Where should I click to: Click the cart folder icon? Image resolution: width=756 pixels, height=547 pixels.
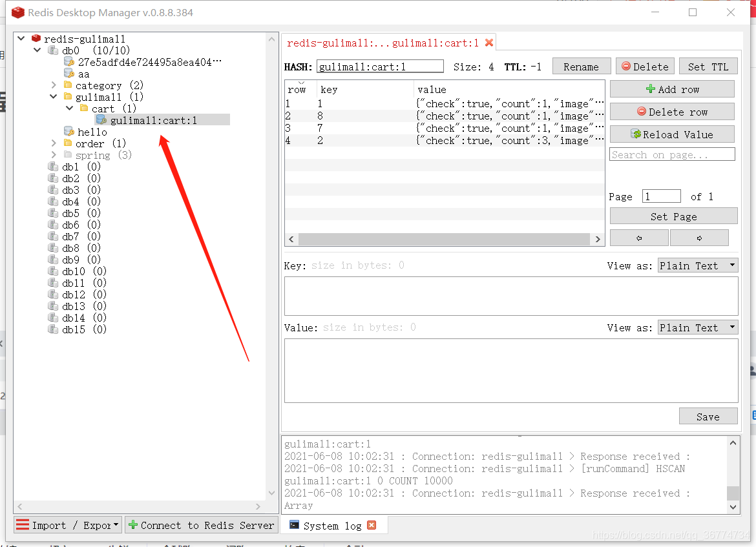[x=85, y=108]
